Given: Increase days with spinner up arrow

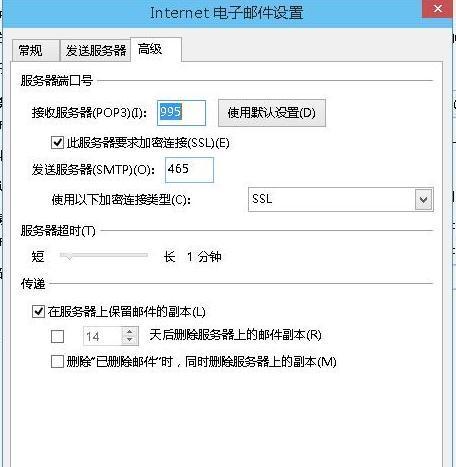Looking at the screenshot, I should click(x=130, y=331).
